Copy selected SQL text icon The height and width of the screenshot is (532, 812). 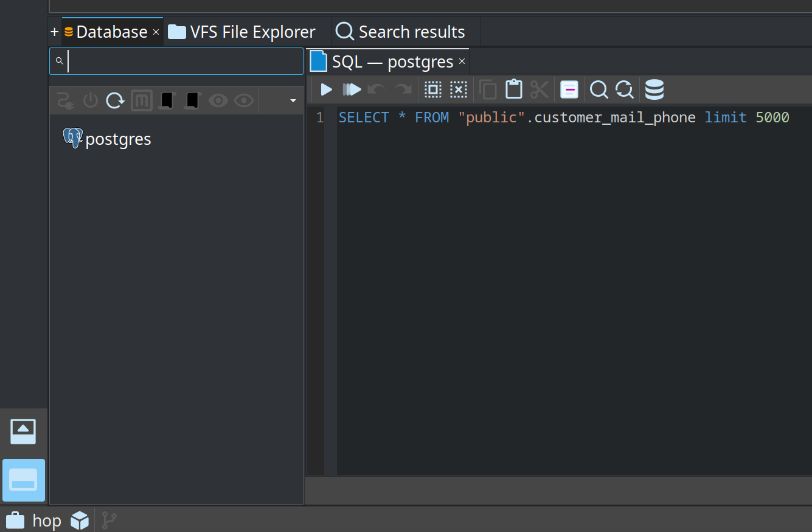(488, 90)
